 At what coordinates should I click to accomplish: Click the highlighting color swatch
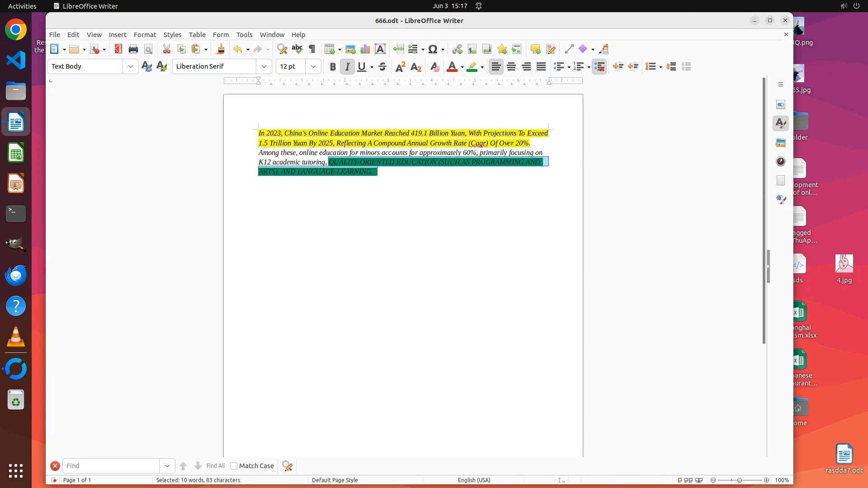click(472, 67)
